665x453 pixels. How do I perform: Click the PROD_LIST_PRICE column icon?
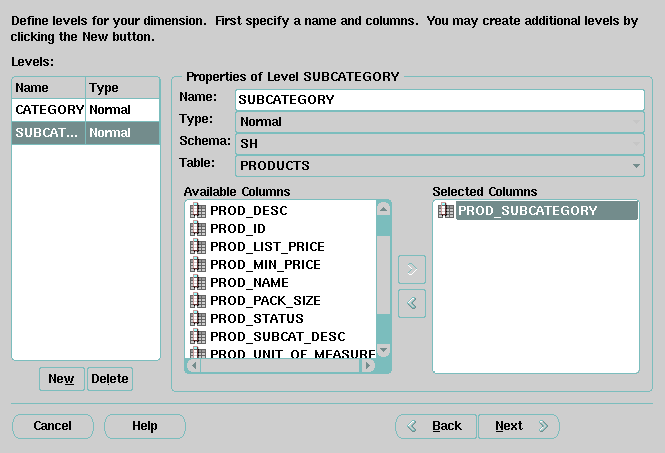click(197, 247)
